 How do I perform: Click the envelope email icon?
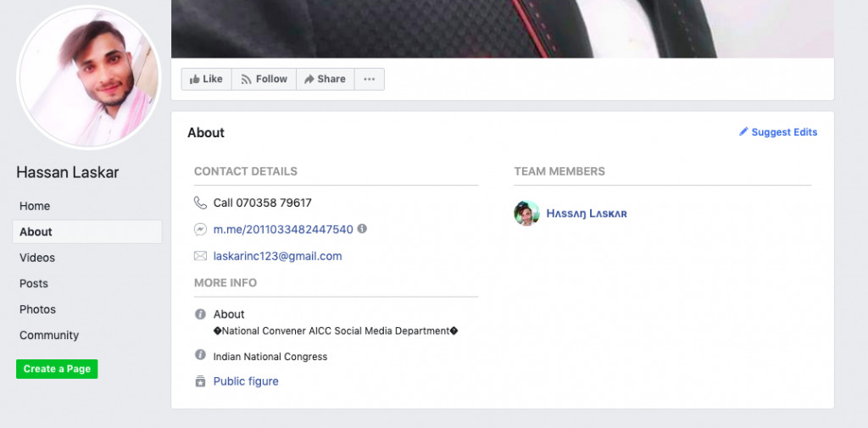[200, 256]
